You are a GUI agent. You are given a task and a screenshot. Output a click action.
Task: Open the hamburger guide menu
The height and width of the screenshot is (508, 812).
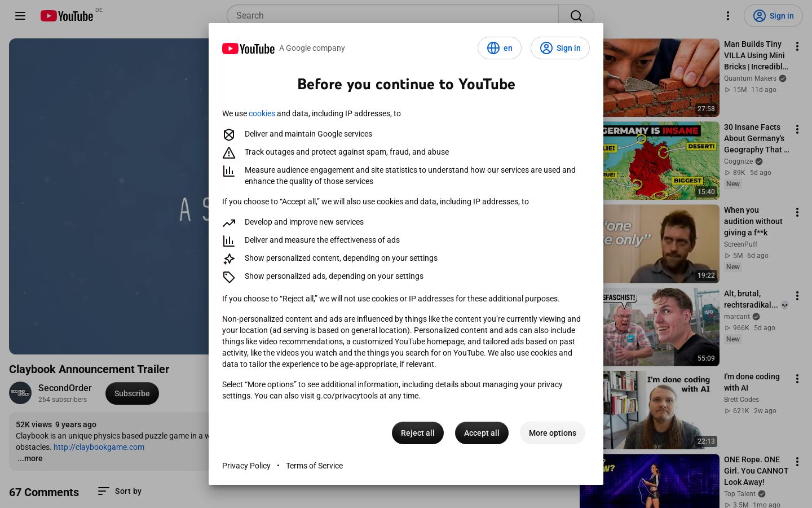[20, 16]
